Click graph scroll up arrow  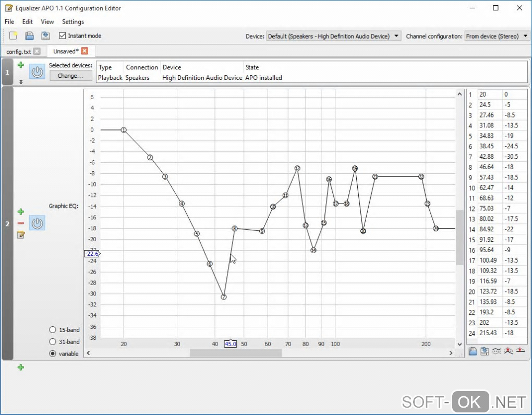tap(460, 94)
